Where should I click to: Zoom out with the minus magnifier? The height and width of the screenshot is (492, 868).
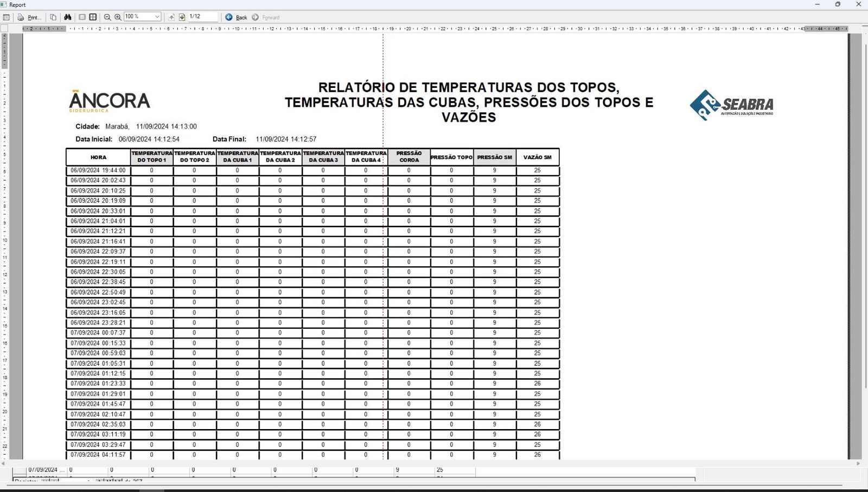(x=107, y=17)
